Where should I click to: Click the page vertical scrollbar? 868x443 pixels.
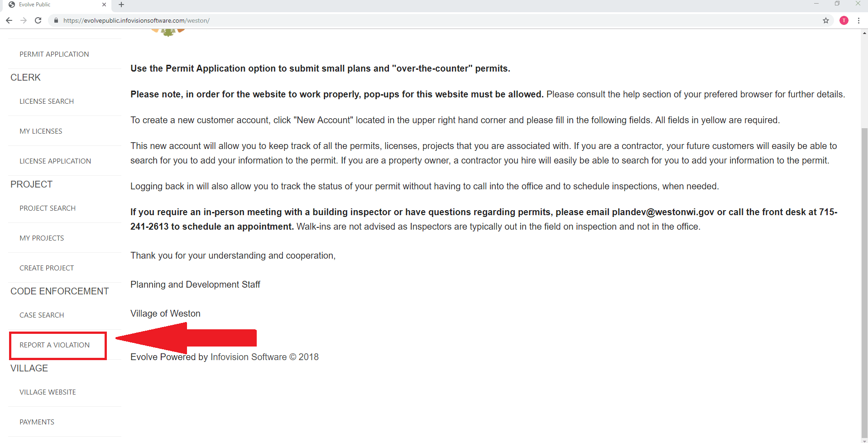(x=864, y=272)
